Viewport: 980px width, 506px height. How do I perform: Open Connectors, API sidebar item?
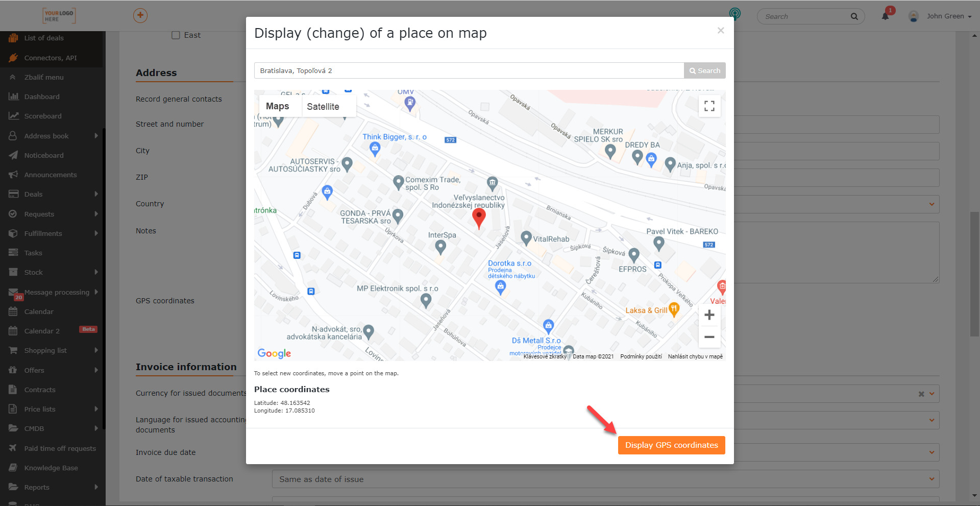51,58
